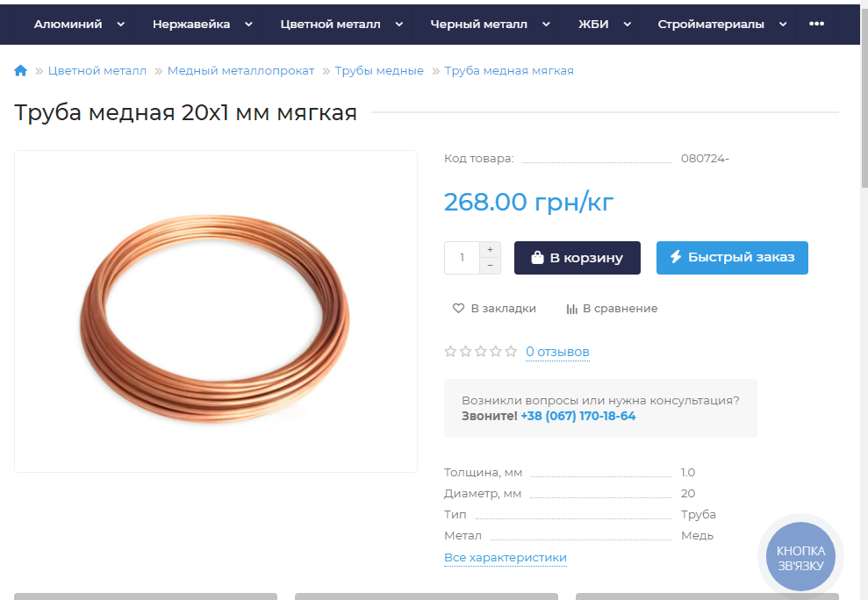Increase quantity with plus stepper

490,250
